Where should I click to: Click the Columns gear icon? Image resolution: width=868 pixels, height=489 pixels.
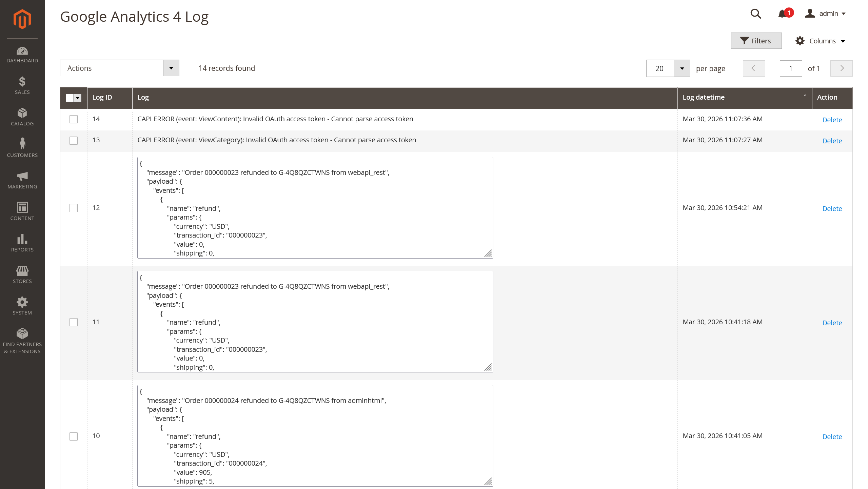pyautogui.click(x=800, y=41)
